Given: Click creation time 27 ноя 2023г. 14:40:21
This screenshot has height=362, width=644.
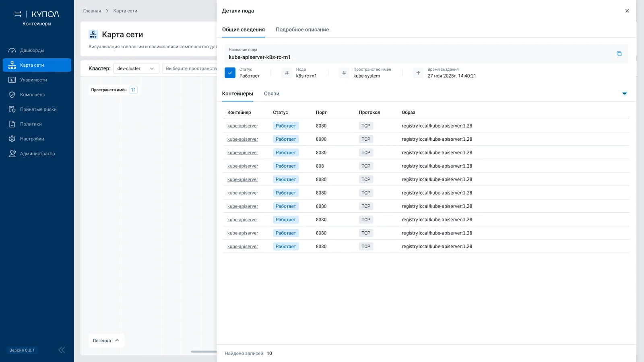Looking at the screenshot, I should click(x=452, y=76).
